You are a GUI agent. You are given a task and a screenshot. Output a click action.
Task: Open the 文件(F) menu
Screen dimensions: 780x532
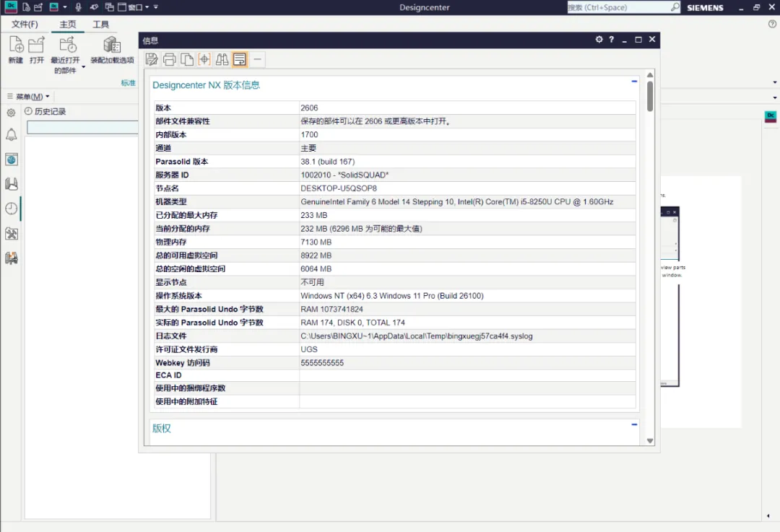(x=25, y=25)
